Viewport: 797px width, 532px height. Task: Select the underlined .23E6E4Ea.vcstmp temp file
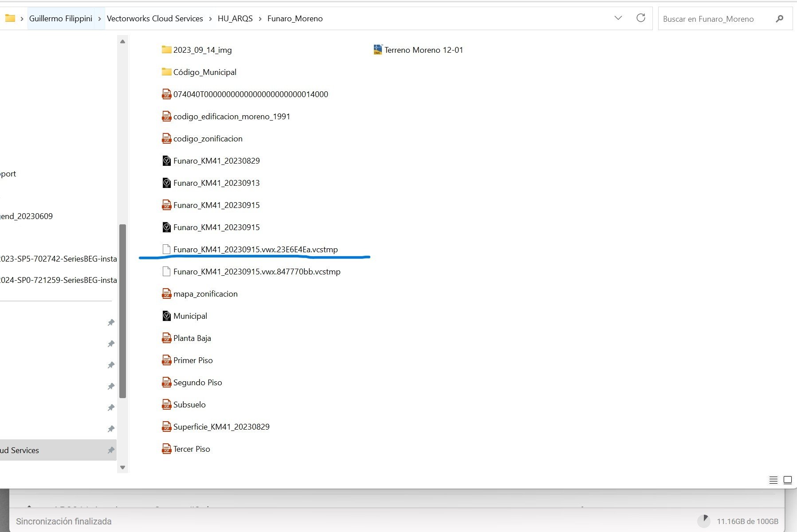click(x=255, y=250)
